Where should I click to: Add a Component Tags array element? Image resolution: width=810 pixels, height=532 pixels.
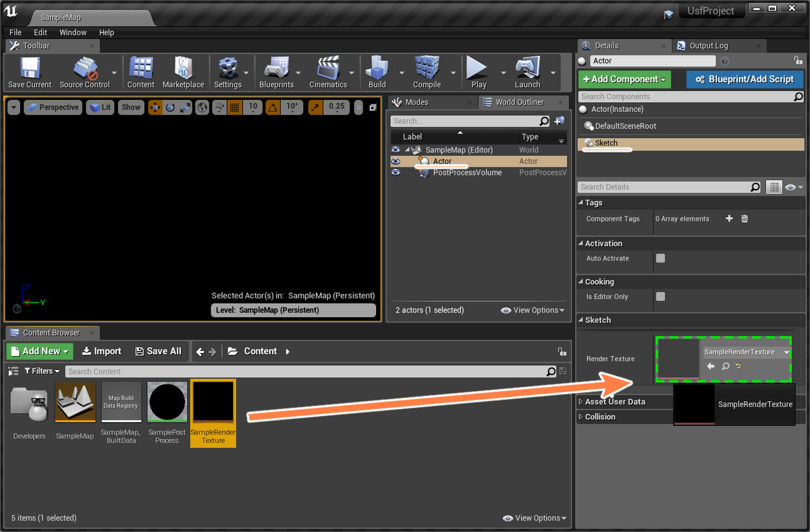[x=729, y=219]
